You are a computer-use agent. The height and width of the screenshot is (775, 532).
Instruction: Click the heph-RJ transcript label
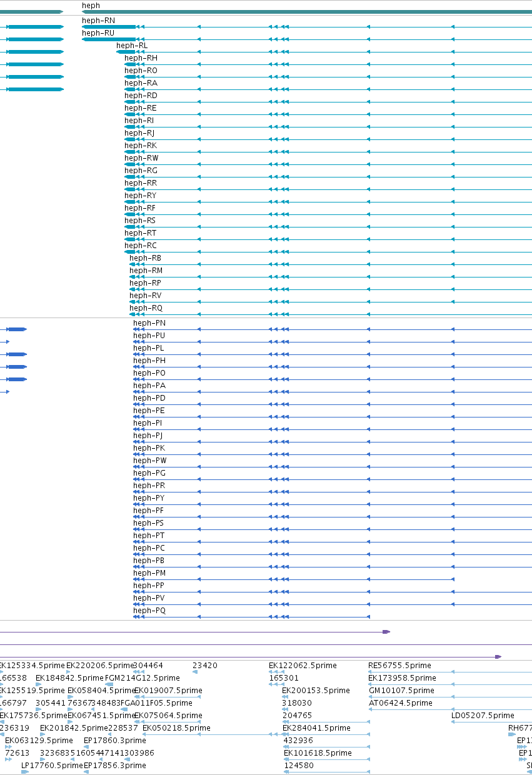(x=139, y=133)
